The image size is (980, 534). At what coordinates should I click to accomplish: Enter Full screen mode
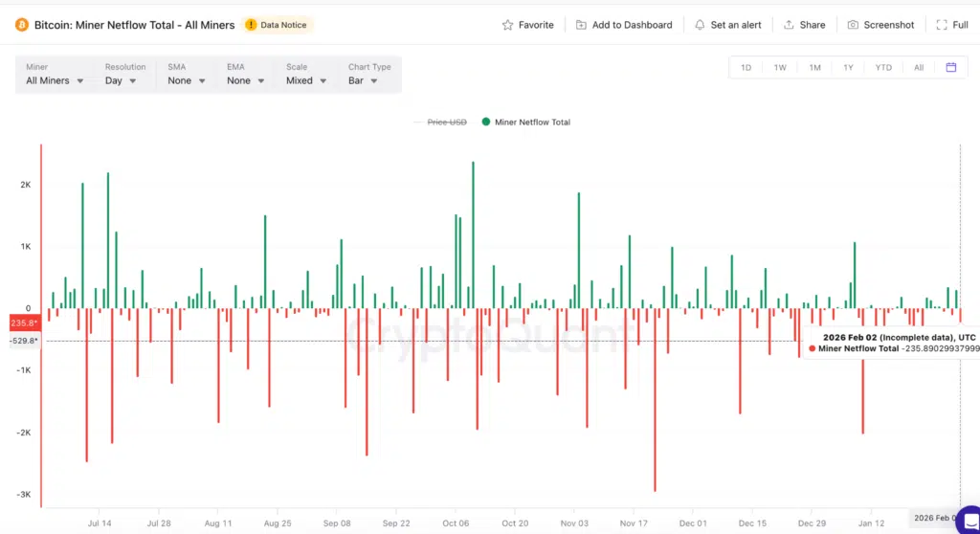point(941,25)
